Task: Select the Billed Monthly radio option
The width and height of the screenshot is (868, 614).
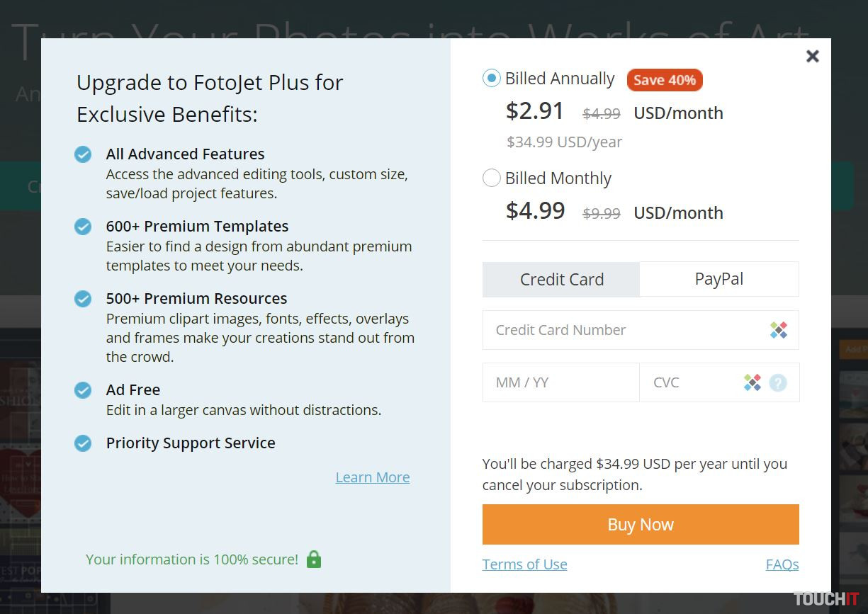Action: 491,178
